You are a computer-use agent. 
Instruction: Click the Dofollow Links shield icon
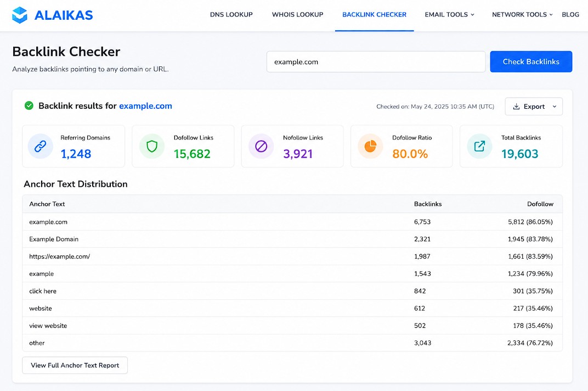(x=152, y=146)
